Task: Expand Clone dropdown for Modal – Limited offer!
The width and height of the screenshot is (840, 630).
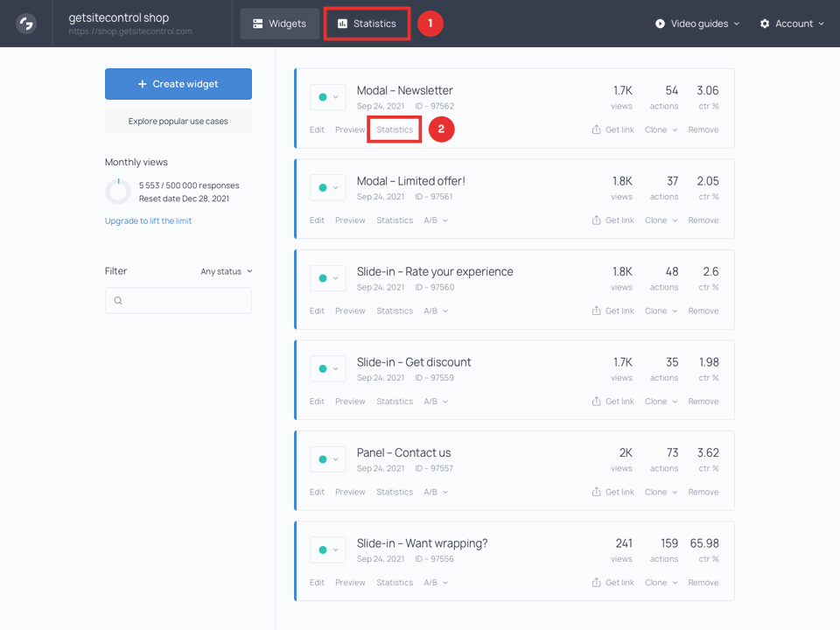Action: click(x=661, y=220)
